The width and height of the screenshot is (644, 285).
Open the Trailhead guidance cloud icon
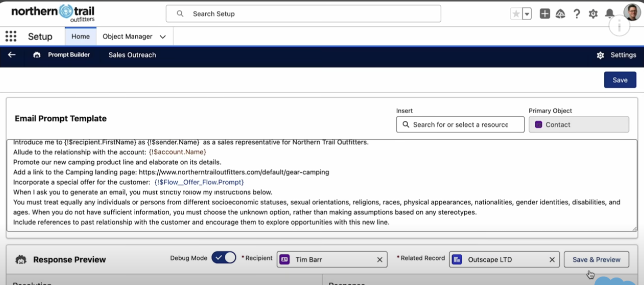coord(561,14)
